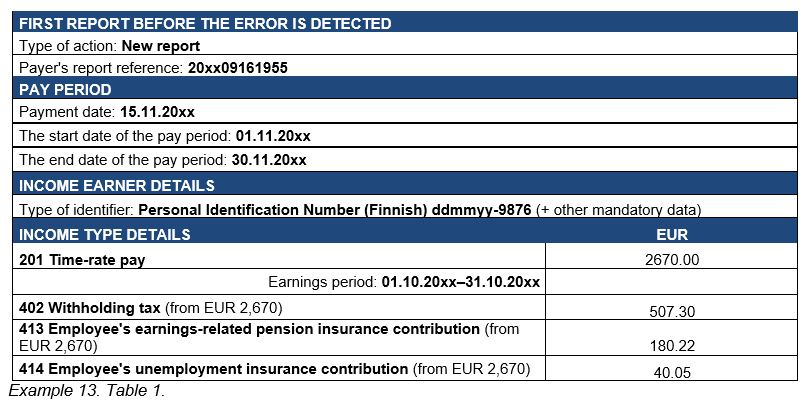Click the EUR column header
Viewport: 810px width, 405px height.
pyautogui.click(x=672, y=235)
